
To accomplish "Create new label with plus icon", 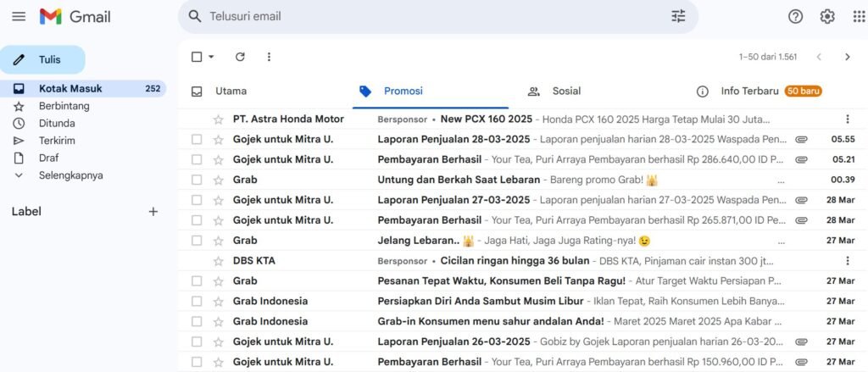I will 153,212.
